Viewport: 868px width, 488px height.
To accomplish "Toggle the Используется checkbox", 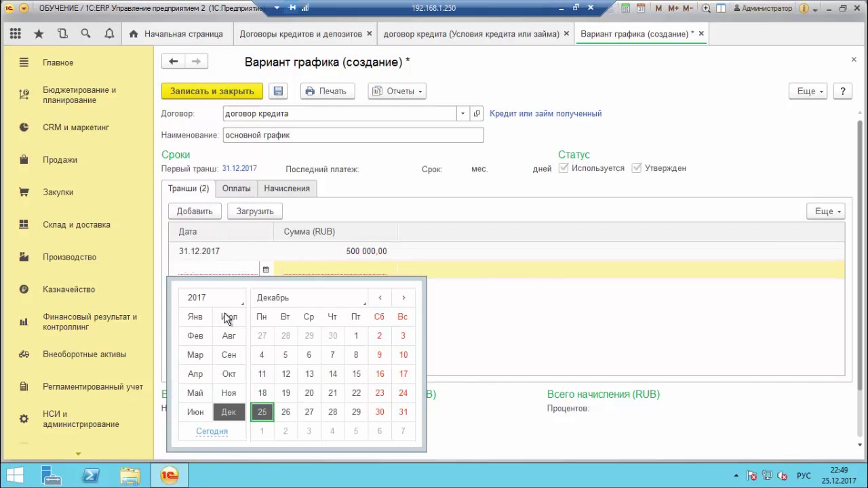I will pyautogui.click(x=563, y=168).
